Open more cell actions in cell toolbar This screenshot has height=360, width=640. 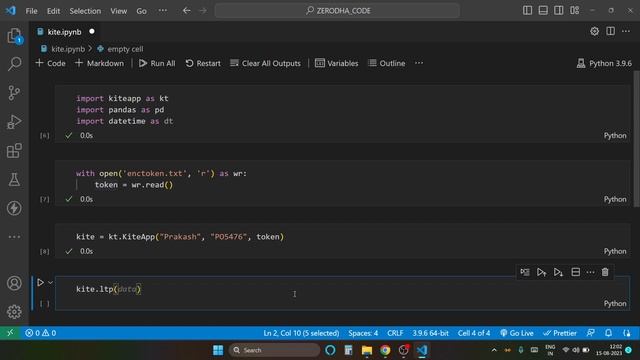point(590,272)
